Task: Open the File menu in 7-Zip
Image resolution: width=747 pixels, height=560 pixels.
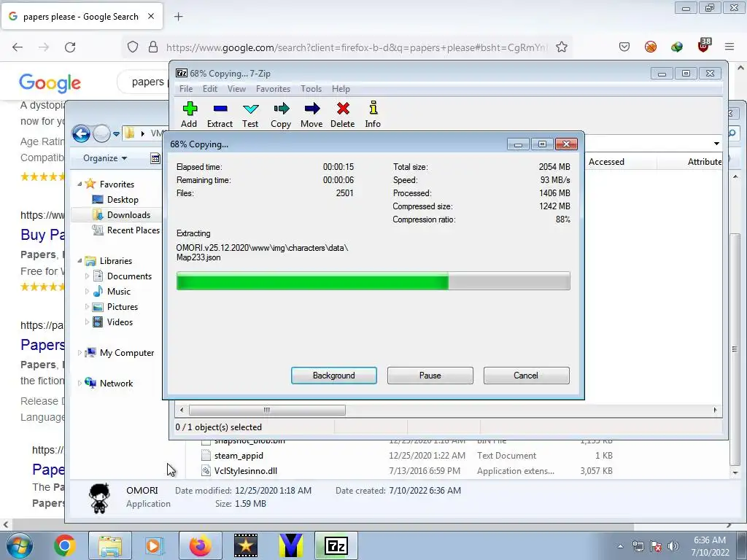Action: (186, 88)
